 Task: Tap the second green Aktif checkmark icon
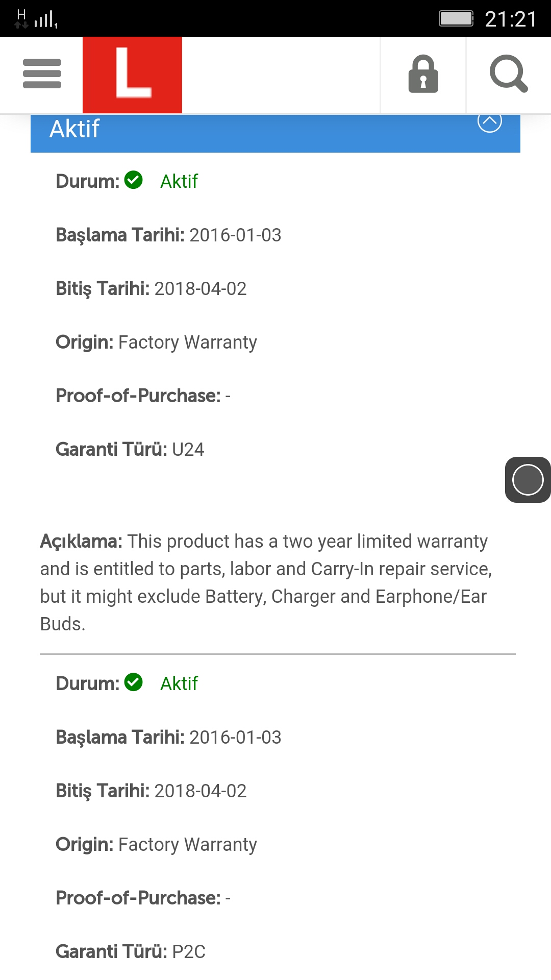[x=134, y=682]
